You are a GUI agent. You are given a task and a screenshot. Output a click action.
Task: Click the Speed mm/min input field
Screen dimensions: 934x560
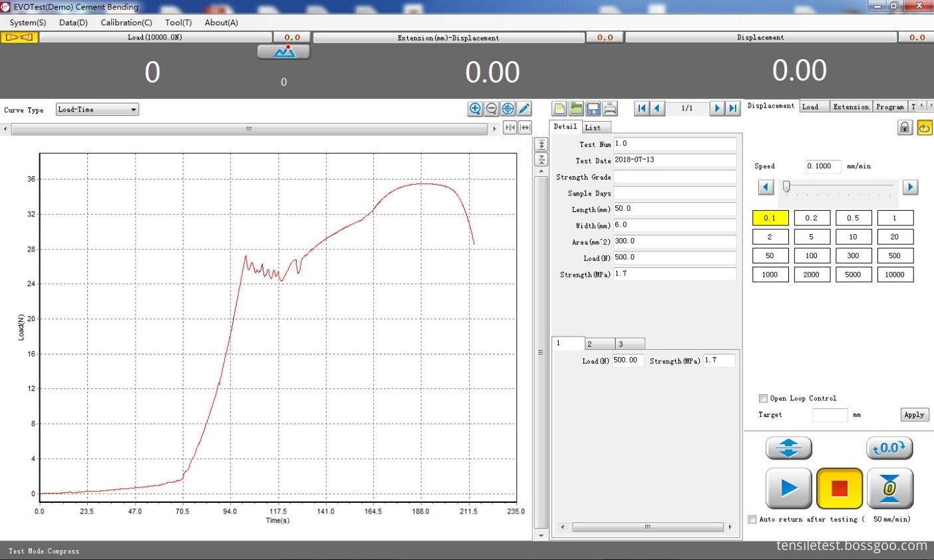[x=824, y=166]
